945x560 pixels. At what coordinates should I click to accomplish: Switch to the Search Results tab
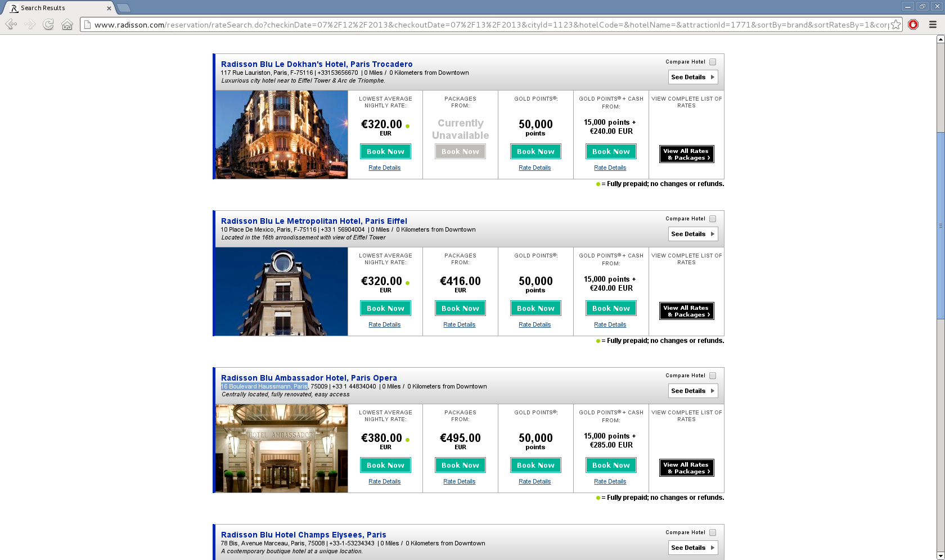tap(56, 8)
